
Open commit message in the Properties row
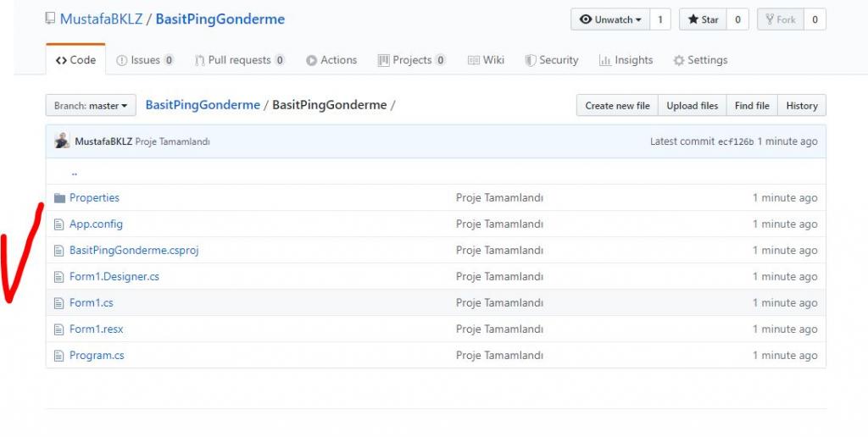499,197
